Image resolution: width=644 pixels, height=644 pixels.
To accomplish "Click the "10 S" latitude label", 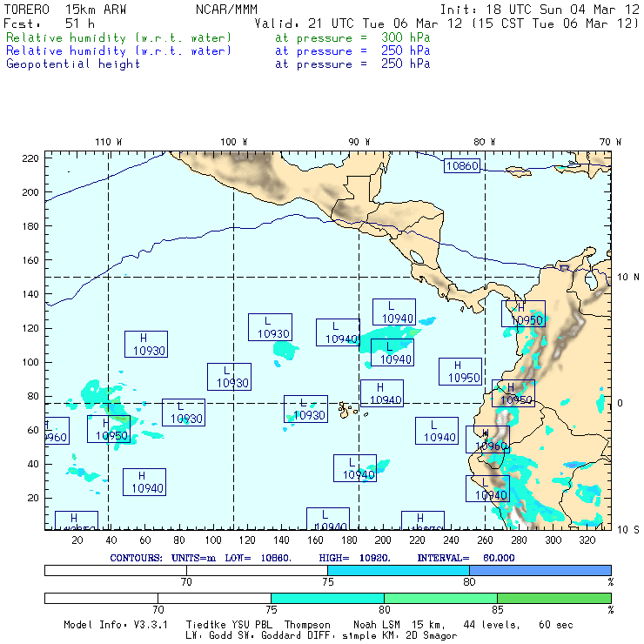I will click(628, 530).
